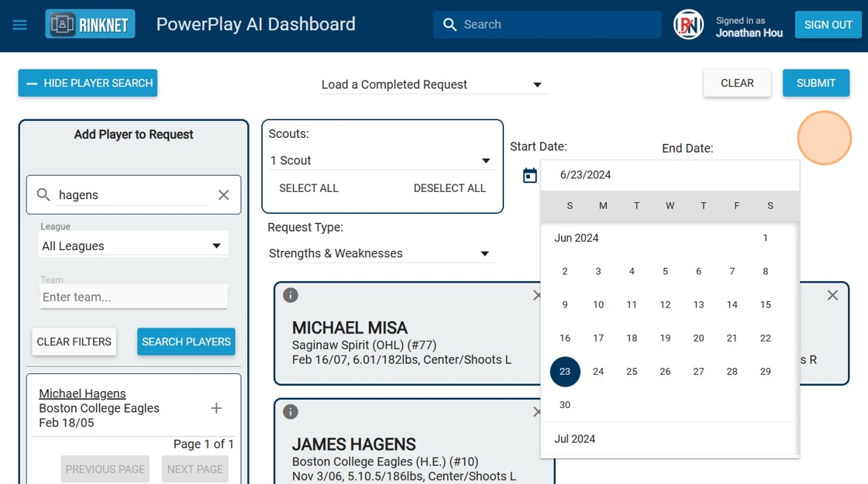868x484 pixels.
Task: Remove the Michael Misa card
Action: (536, 295)
